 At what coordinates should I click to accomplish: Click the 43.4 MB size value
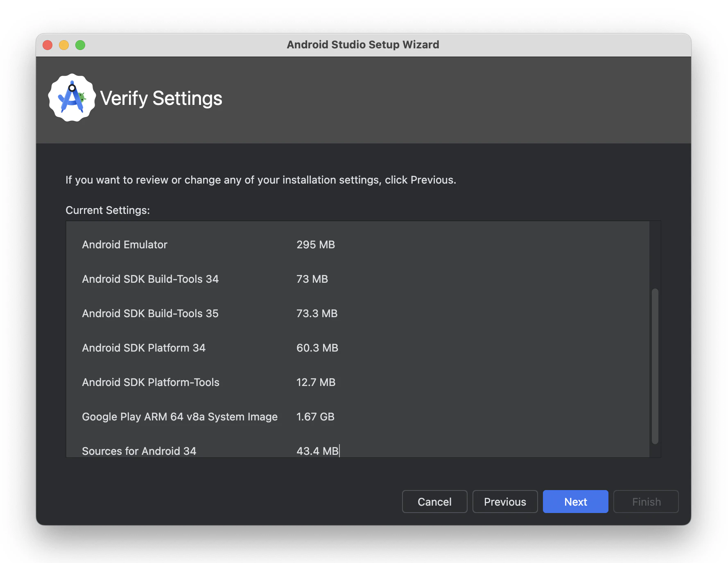pyautogui.click(x=317, y=451)
